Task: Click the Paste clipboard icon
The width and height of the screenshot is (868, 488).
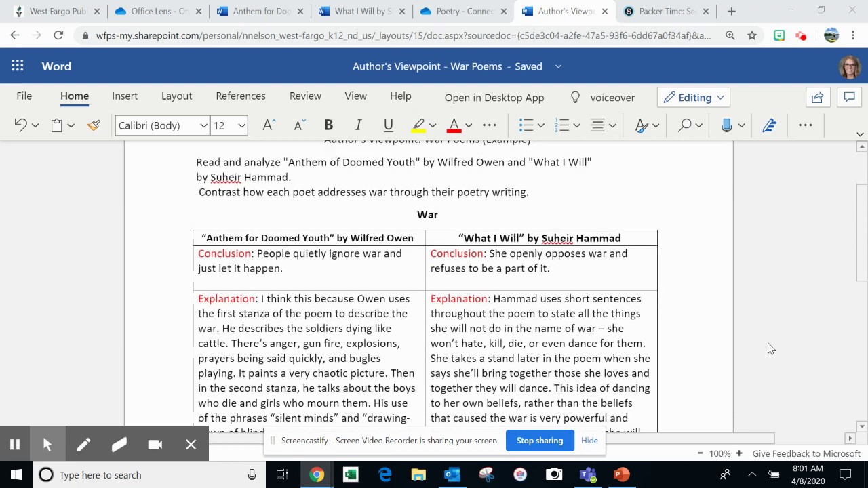Action: pyautogui.click(x=56, y=125)
